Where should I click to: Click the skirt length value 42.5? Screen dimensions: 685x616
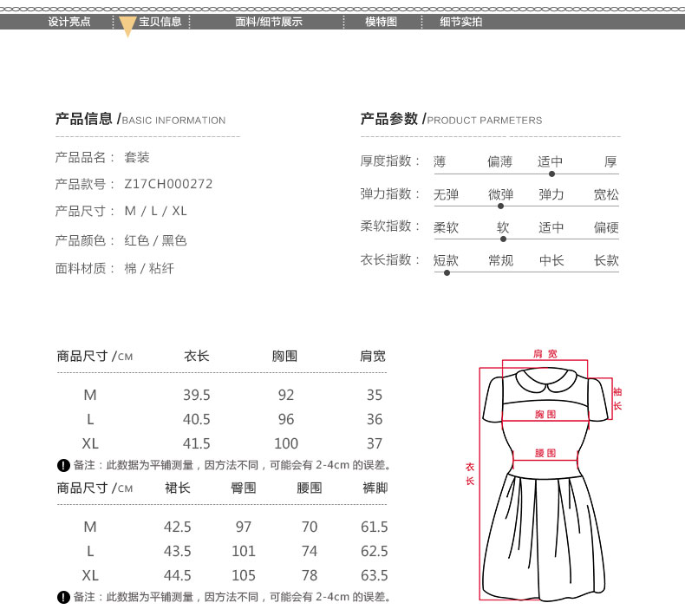(178, 527)
